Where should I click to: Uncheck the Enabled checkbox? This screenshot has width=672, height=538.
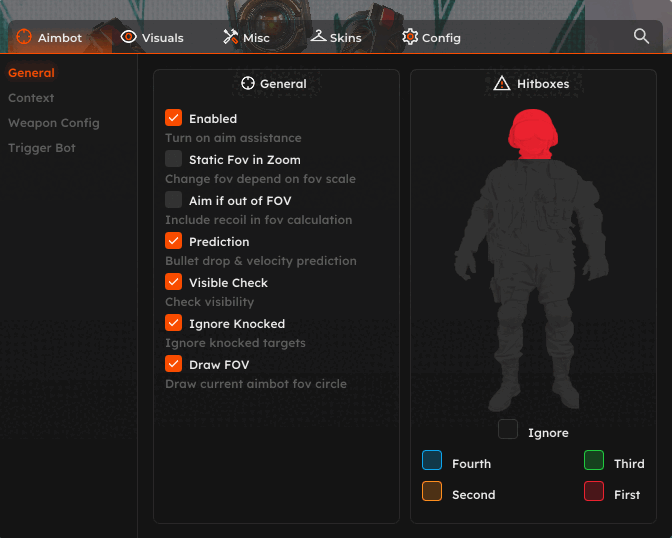click(174, 118)
